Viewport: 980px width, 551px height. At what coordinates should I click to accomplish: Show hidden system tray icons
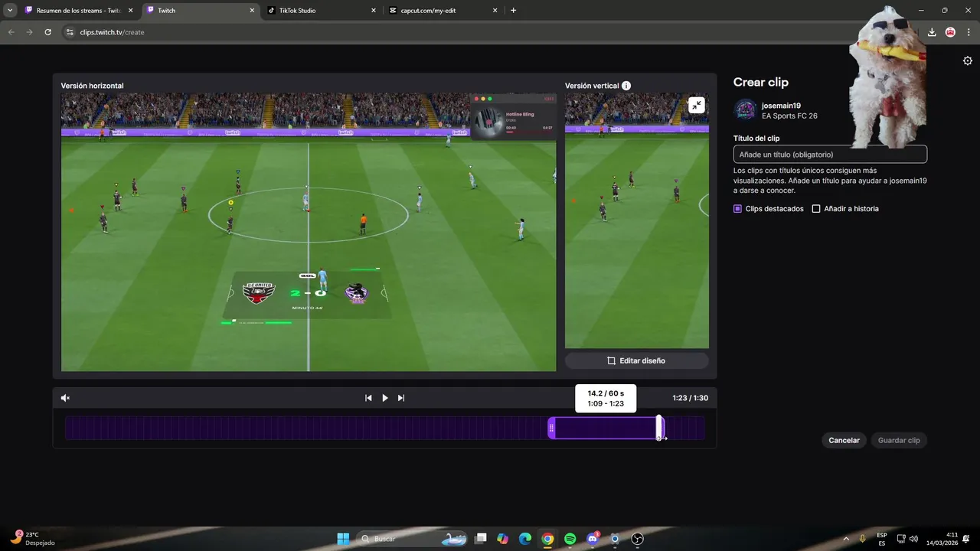click(846, 539)
